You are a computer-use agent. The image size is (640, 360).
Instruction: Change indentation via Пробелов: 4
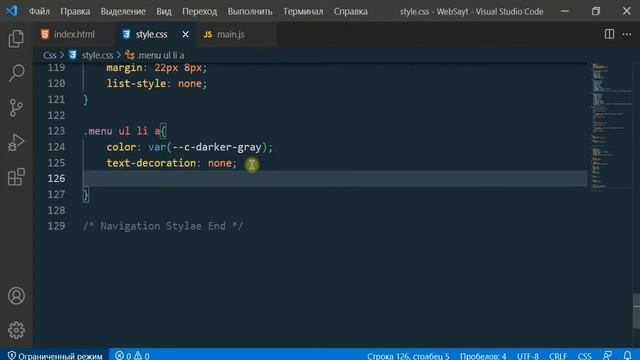point(483,356)
